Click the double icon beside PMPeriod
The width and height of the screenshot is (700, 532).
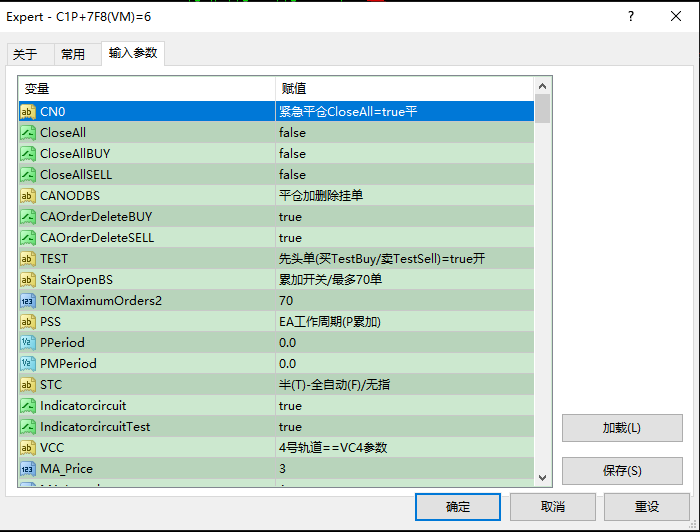pyautogui.click(x=28, y=363)
